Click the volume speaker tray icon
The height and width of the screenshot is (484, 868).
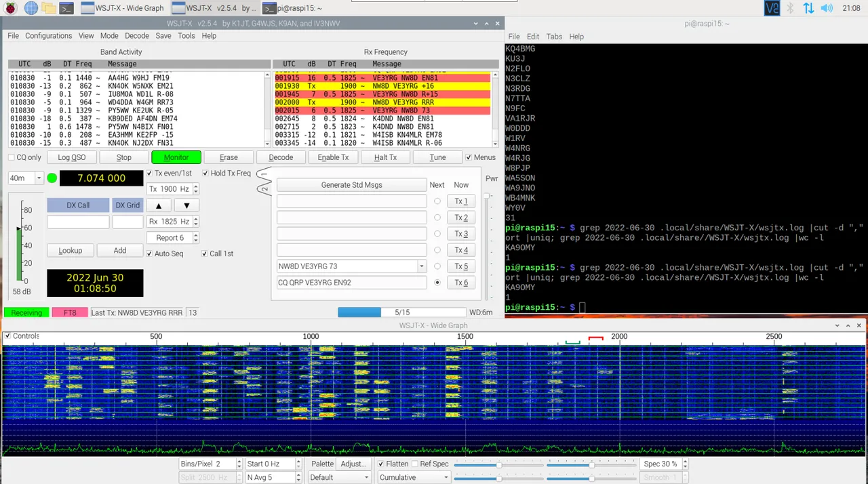point(826,8)
